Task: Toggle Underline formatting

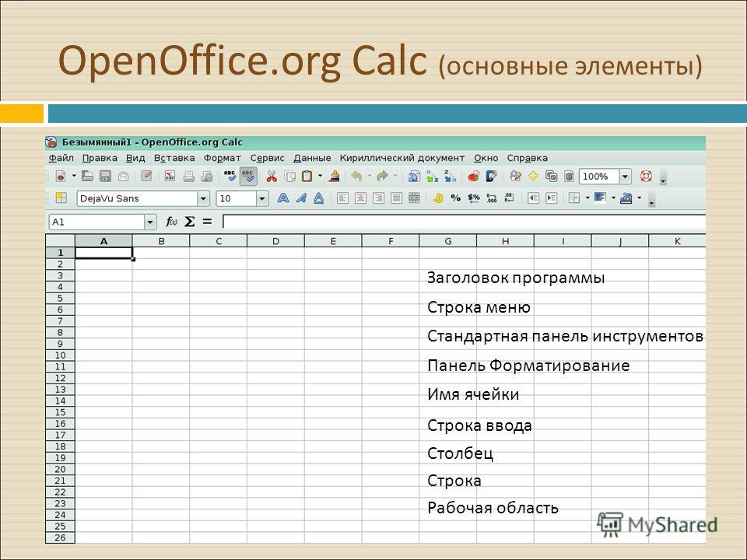Action: click(x=319, y=198)
